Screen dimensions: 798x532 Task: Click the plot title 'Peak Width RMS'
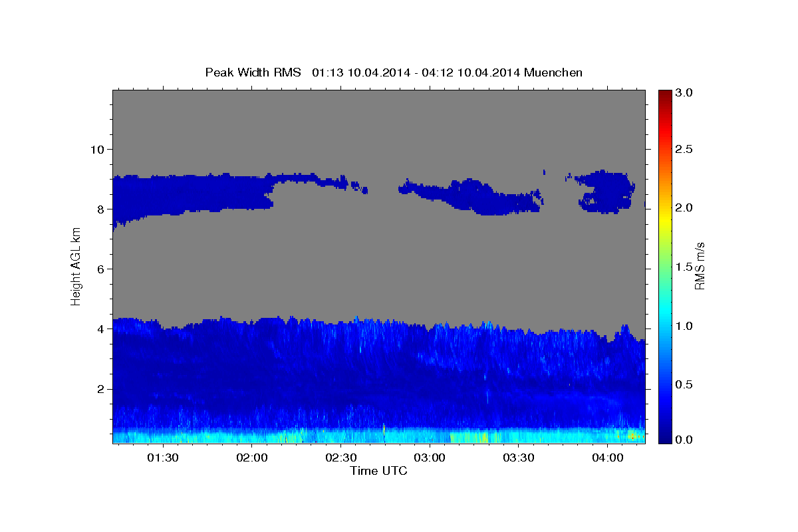point(253,72)
